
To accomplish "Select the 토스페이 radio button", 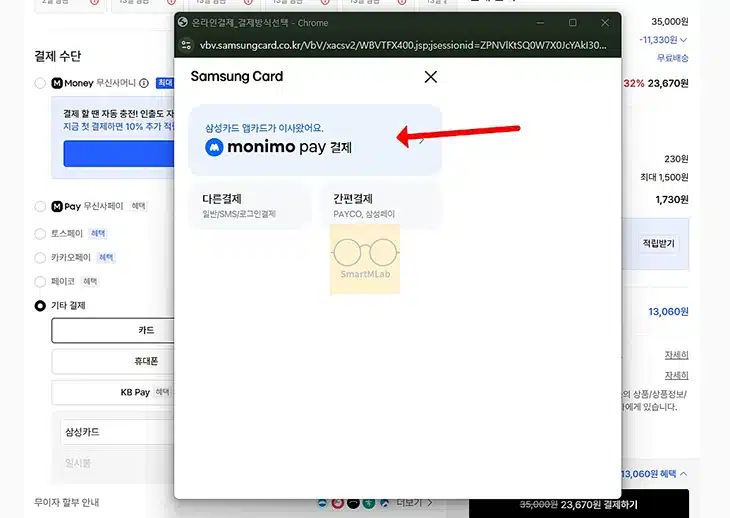I will (40, 234).
